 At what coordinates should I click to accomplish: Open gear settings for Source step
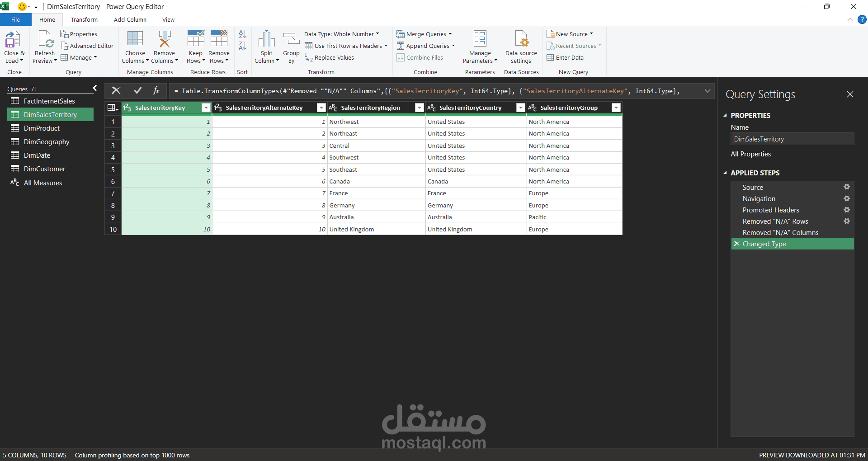coord(847,187)
